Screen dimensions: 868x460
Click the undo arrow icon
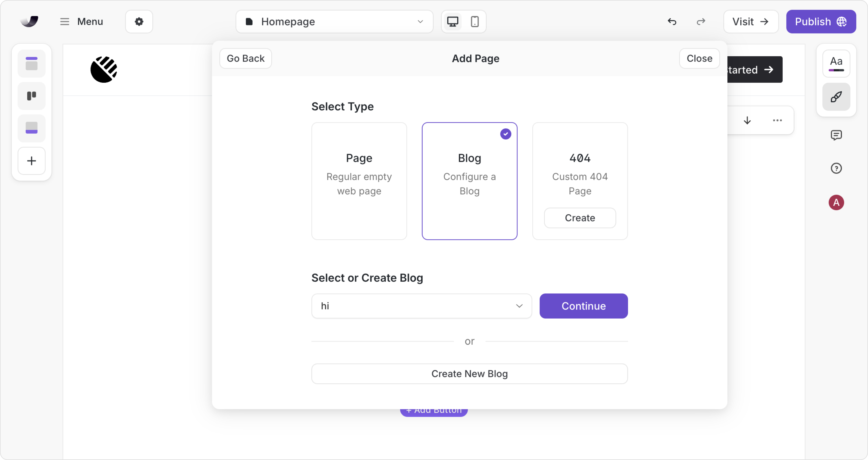(672, 22)
